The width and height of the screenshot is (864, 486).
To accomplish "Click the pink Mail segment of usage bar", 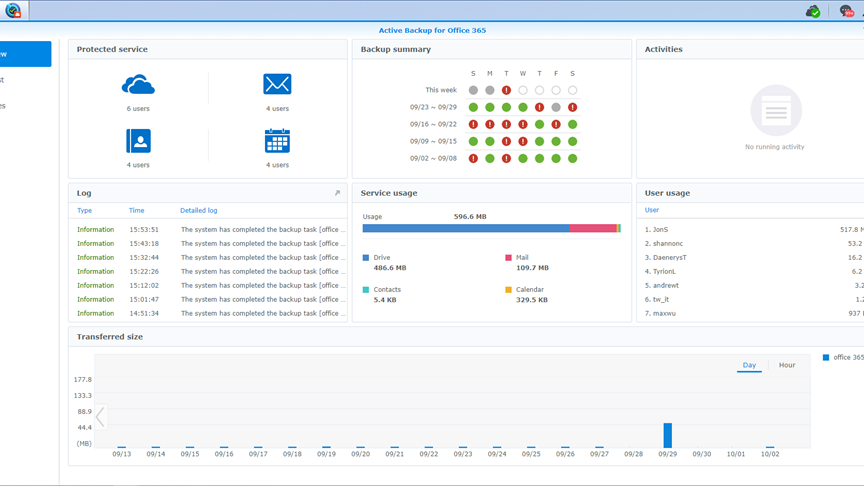I will (x=593, y=228).
